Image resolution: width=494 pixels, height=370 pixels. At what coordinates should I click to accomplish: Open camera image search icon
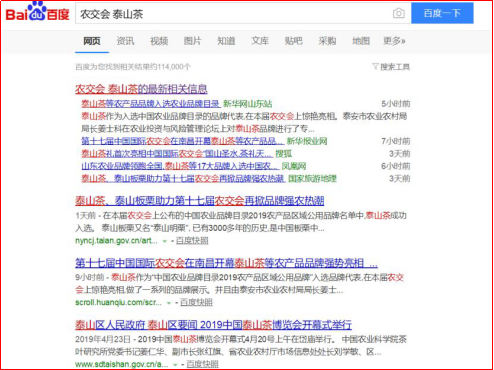398,13
